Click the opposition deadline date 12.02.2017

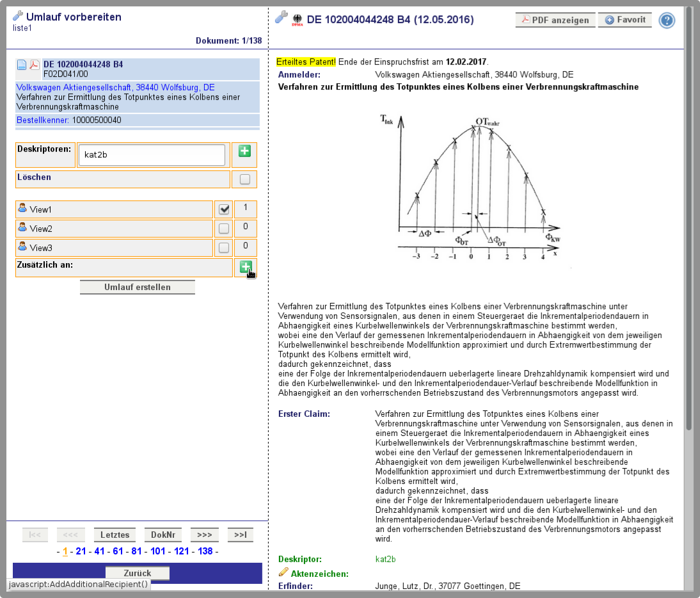466,61
